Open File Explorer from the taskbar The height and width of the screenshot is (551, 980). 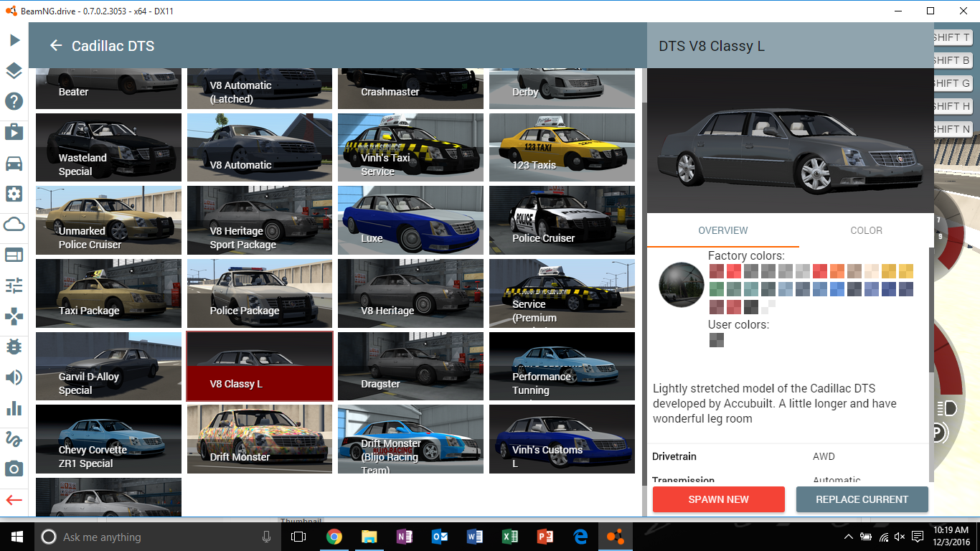coord(369,537)
